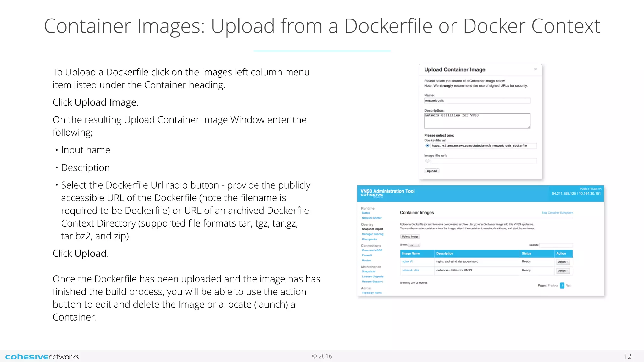
Task: Open Routes in the sidebar
Action: 366,261
